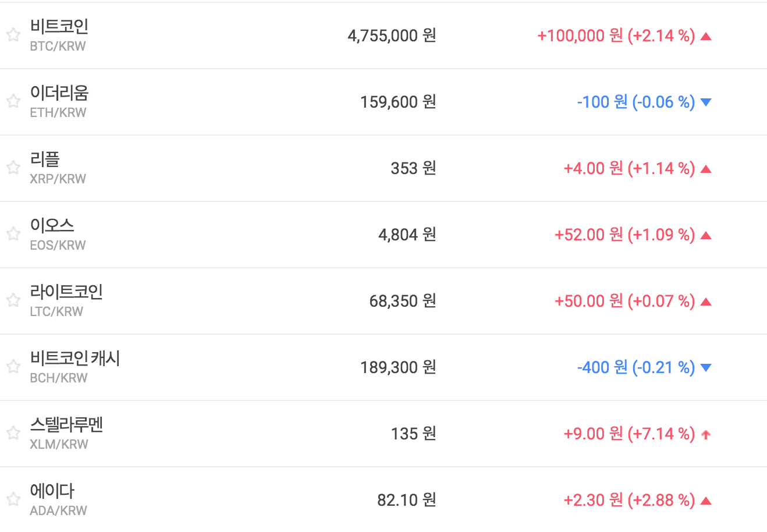
Task: Add EOS to favorites via star
Action: [x=13, y=234]
